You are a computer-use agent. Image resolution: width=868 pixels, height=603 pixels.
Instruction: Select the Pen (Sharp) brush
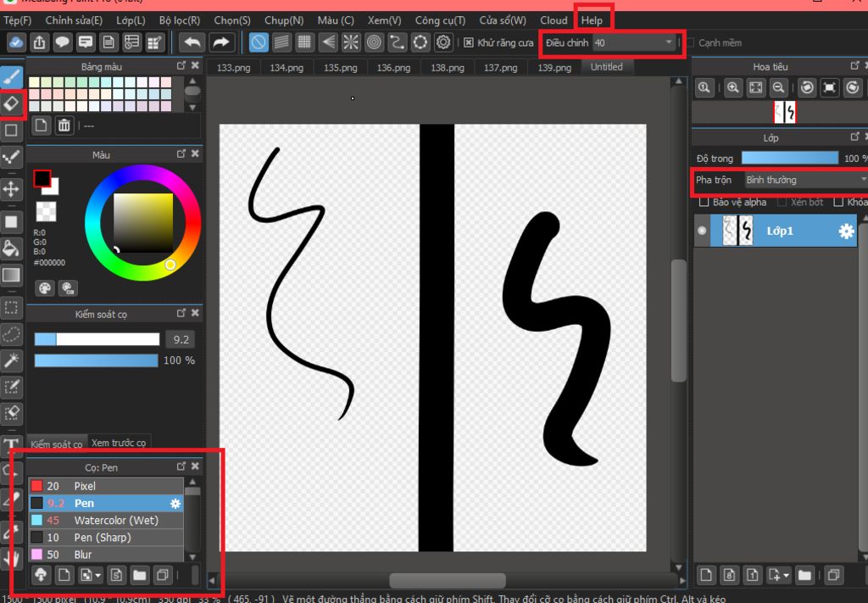106,538
